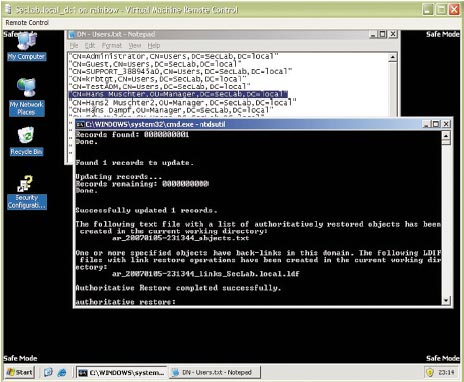Click 'Authoritative Restore completed successfully' text
The height and width of the screenshot is (382, 464).
click(178, 288)
